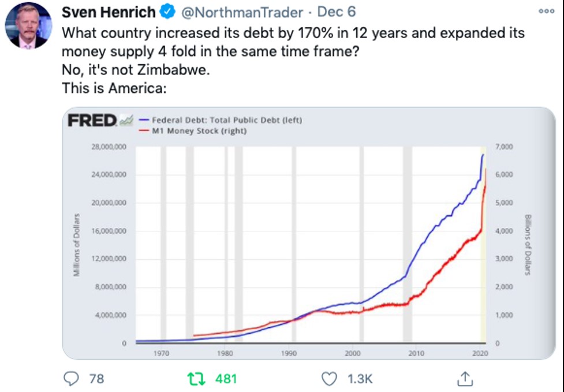Click the reply speech bubble icon
The image size is (564, 392).
tap(71, 378)
